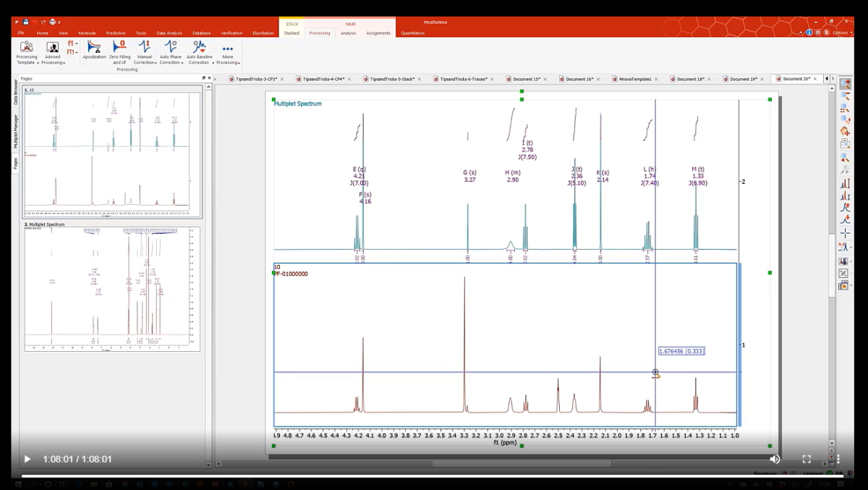Click the video volume speaker icon
Screen dimensions: 868x490
(775, 459)
